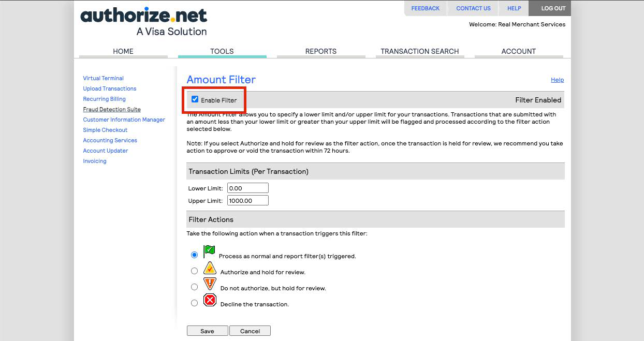Image resolution: width=644 pixels, height=341 pixels.
Task: Click the Authorize.net logo
Action: coord(143,21)
